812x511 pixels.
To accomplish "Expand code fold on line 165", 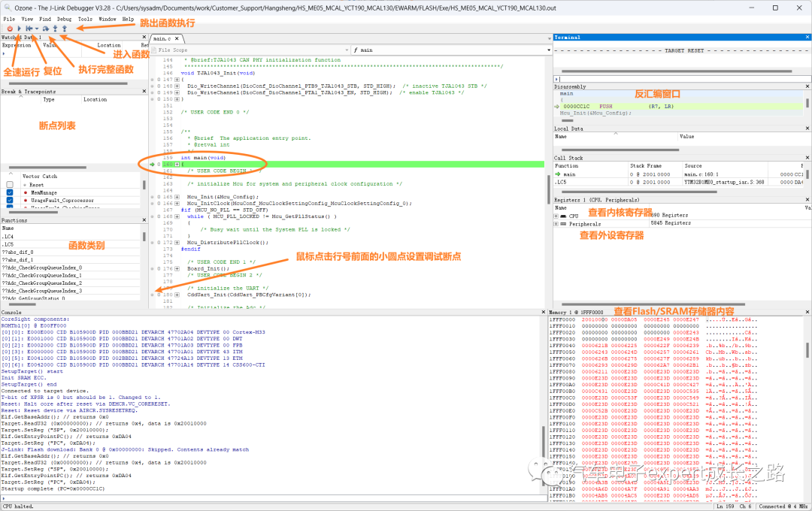I will (x=177, y=197).
